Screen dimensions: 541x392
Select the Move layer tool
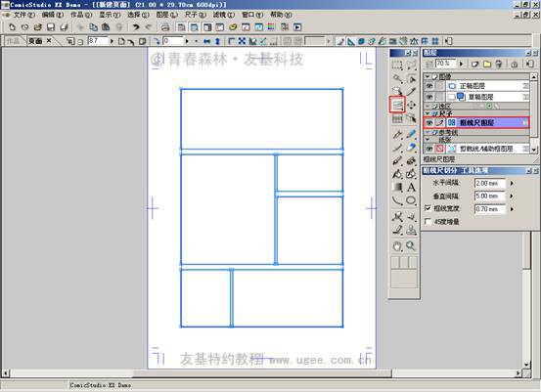(x=411, y=105)
